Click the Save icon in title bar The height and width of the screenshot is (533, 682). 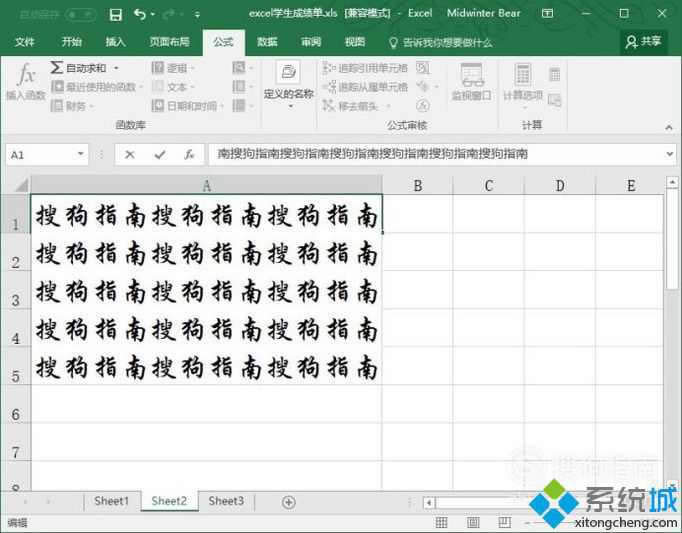115,14
